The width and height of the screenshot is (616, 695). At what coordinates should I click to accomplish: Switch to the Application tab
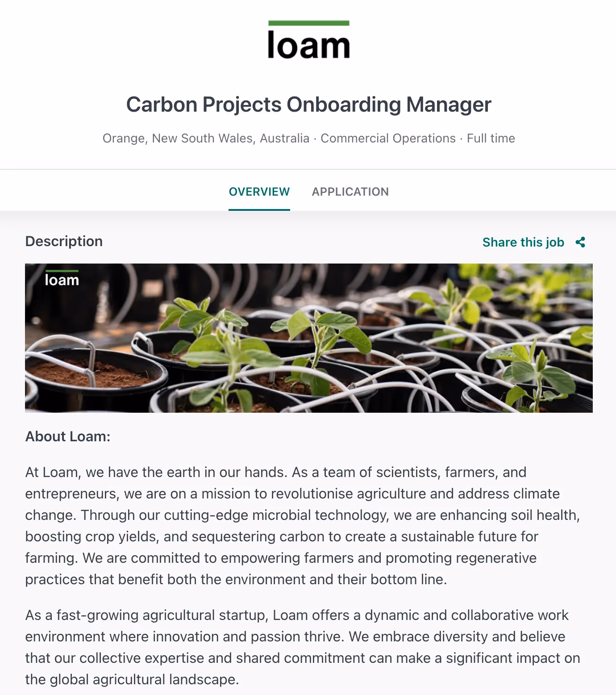coord(350,191)
